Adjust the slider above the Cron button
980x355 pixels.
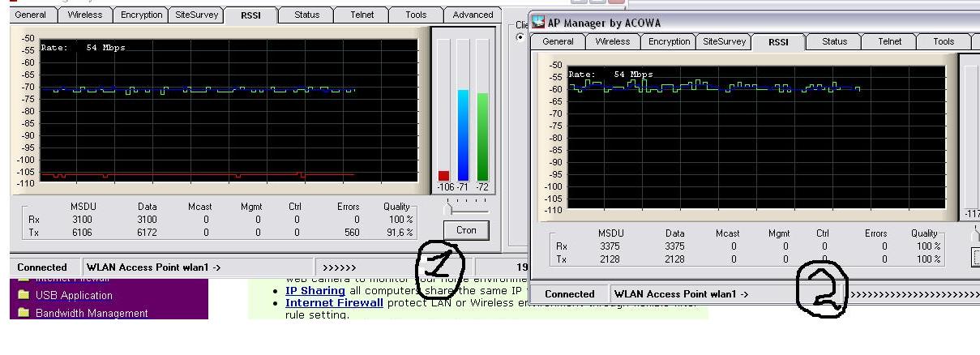(x=448, y=209)
